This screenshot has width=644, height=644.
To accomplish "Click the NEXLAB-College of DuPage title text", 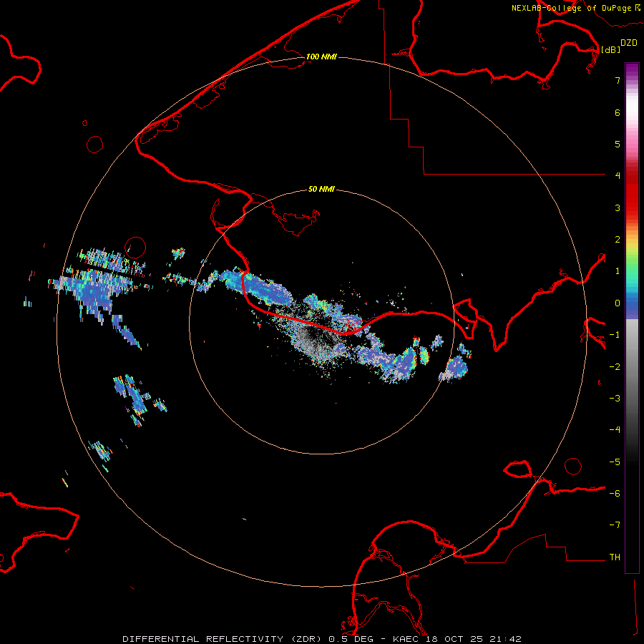I will [x=571, y=8].
